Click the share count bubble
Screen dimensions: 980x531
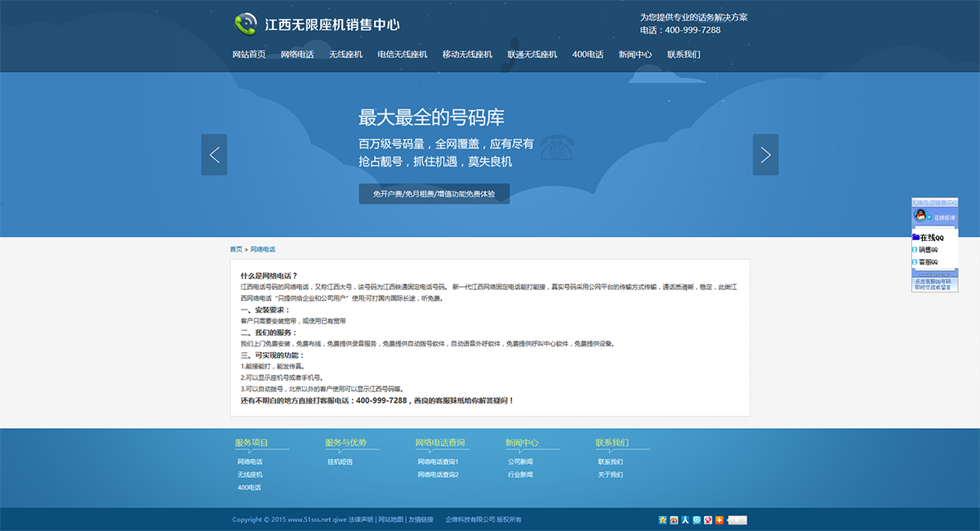tap(737, 520)
